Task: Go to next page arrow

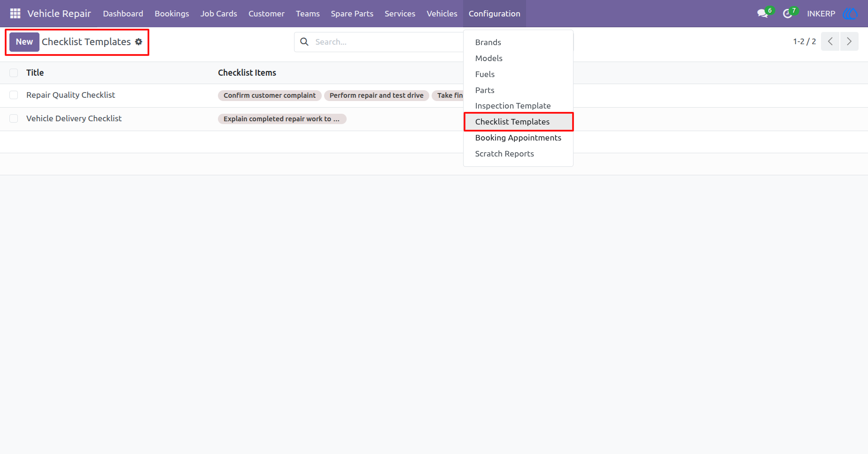Action: pos(849,41)
